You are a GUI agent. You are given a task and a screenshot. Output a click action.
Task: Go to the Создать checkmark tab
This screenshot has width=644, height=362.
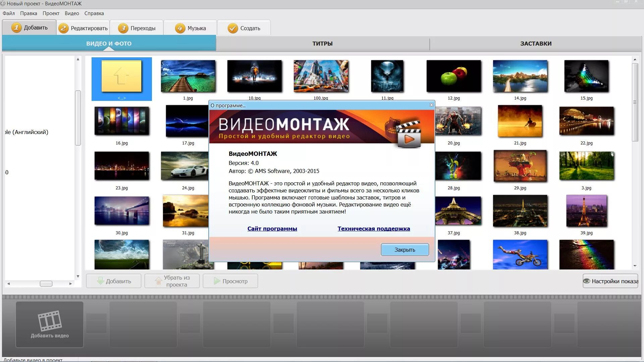click(x=244, y=28)
